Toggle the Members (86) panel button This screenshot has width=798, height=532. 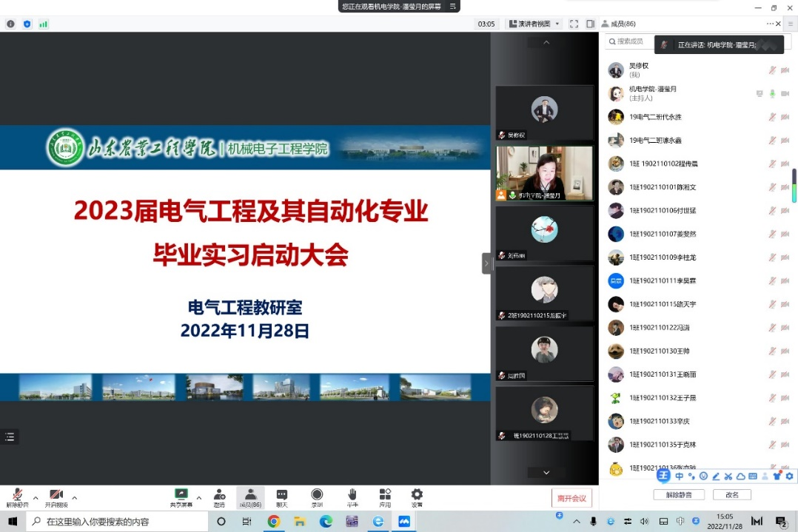tap(251, 496)
